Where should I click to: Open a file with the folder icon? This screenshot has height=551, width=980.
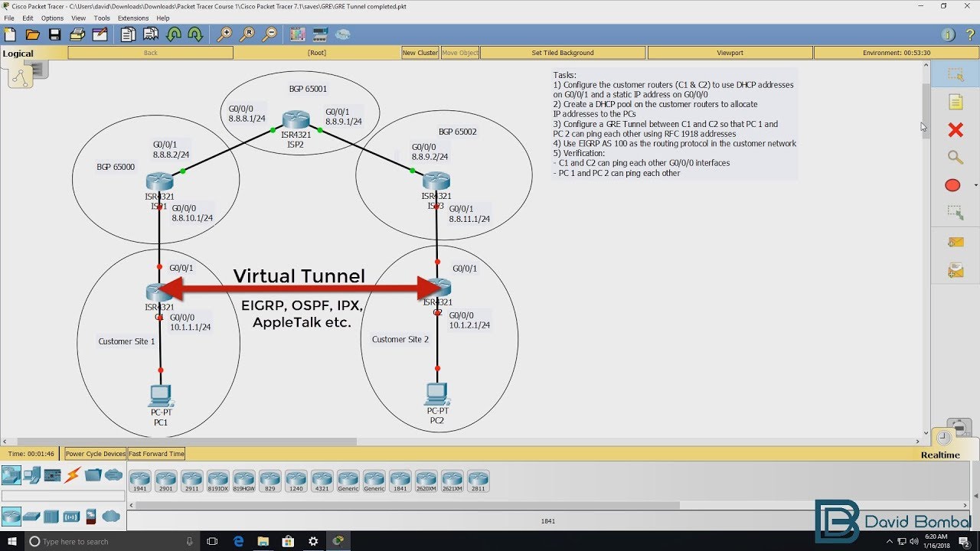pyautogui.click(x=32, y=34)
